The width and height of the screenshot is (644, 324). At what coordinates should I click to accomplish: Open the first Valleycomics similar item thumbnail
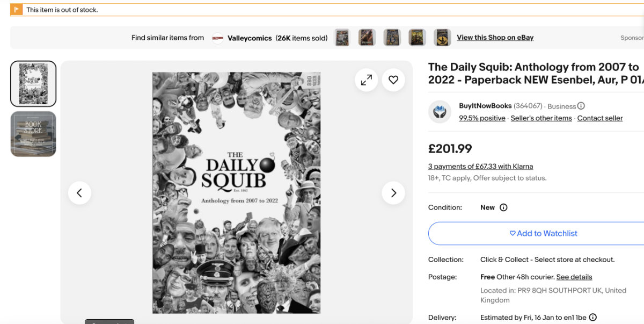342,38
